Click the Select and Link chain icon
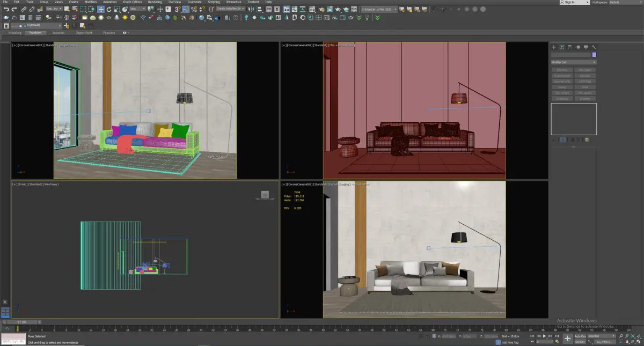Screen dimensions: 644x346 23,9
